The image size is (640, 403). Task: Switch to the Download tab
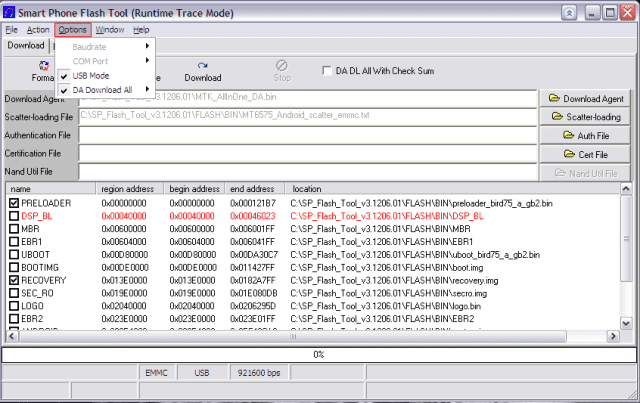[x=26, y=45]
